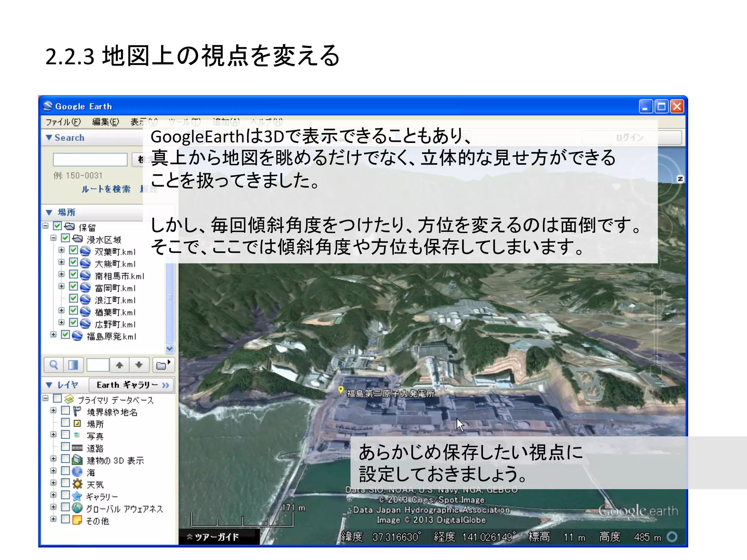Image resolution: width=747 pixels, height=560 pixels.
Task: Uncheck the 保留 checkbox
Action: coord(57,226)
